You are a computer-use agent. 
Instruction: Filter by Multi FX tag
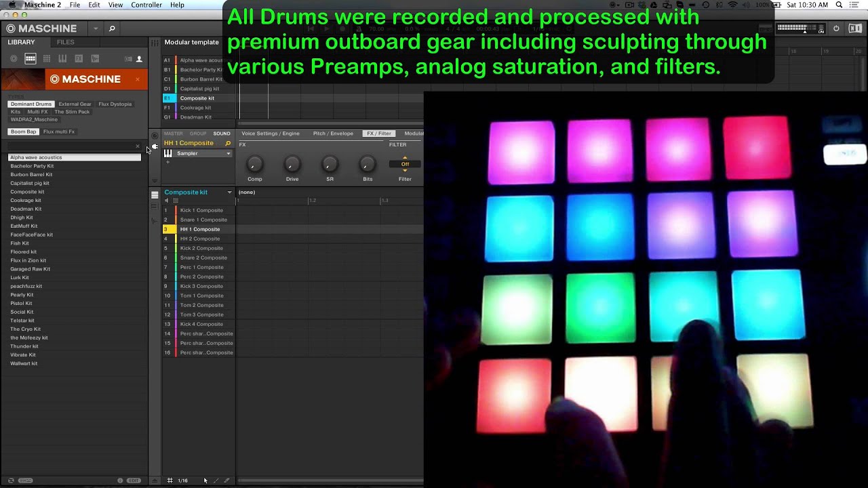tap(37, 112)
